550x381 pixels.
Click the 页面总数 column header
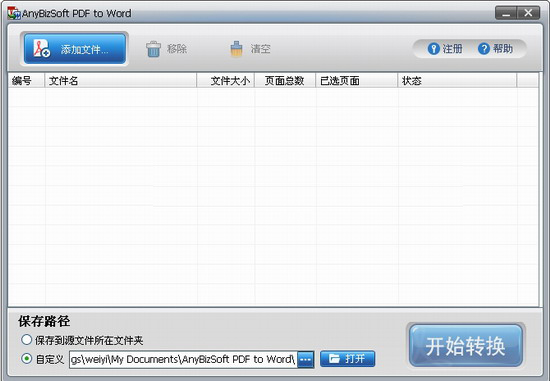(x=285, y=81)
